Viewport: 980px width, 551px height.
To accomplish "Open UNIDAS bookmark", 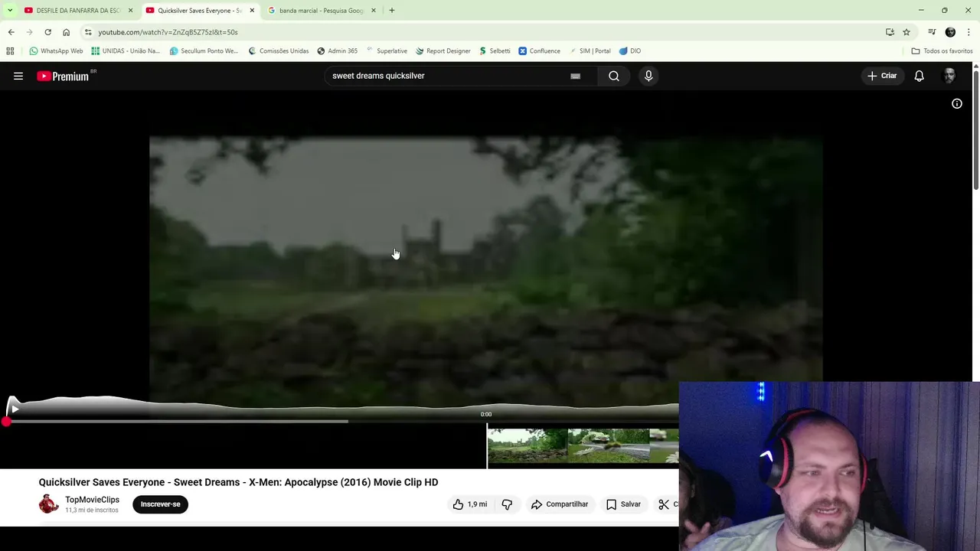I will (x=126, y=51).
